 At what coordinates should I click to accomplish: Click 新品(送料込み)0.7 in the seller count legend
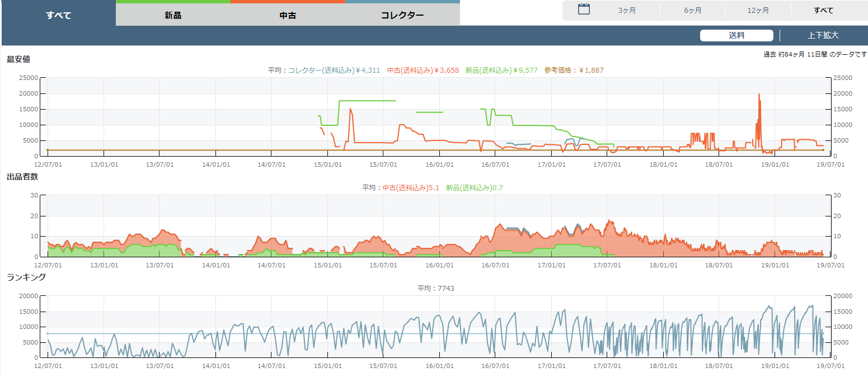click(474, 188)
